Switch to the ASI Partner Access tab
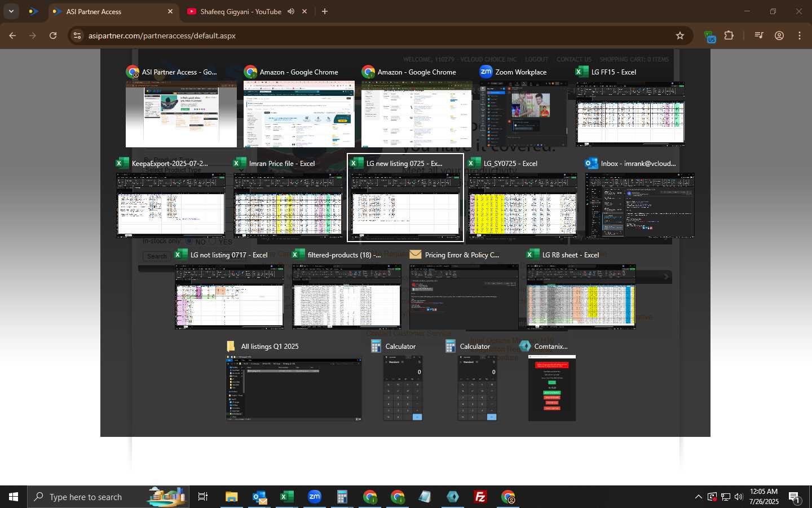This screenshot has width=812, height=508. coord(113,11)
